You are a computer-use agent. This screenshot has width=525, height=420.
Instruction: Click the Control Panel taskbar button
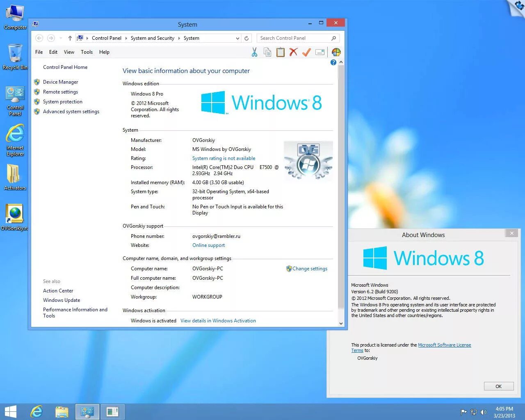[x=87, y=412]
